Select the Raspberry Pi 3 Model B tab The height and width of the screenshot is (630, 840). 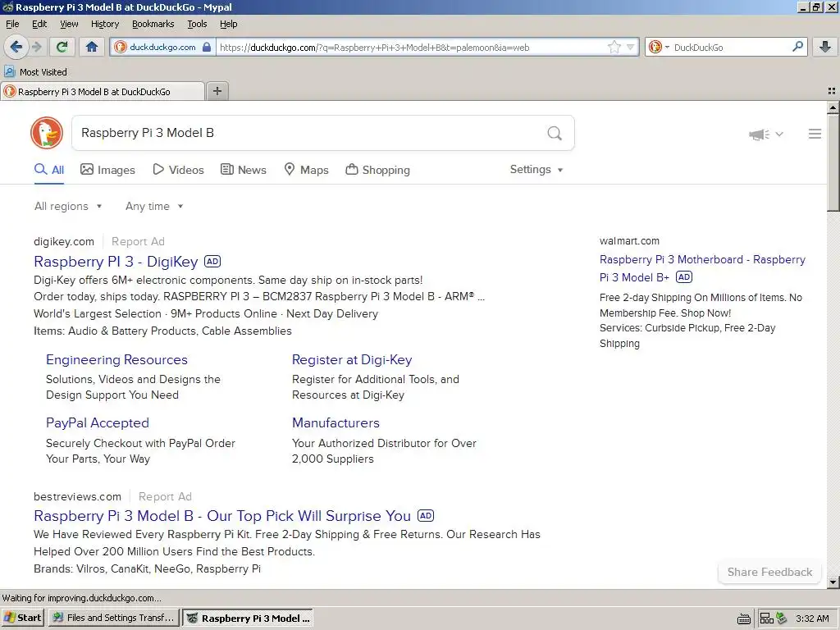pos(103,92)
